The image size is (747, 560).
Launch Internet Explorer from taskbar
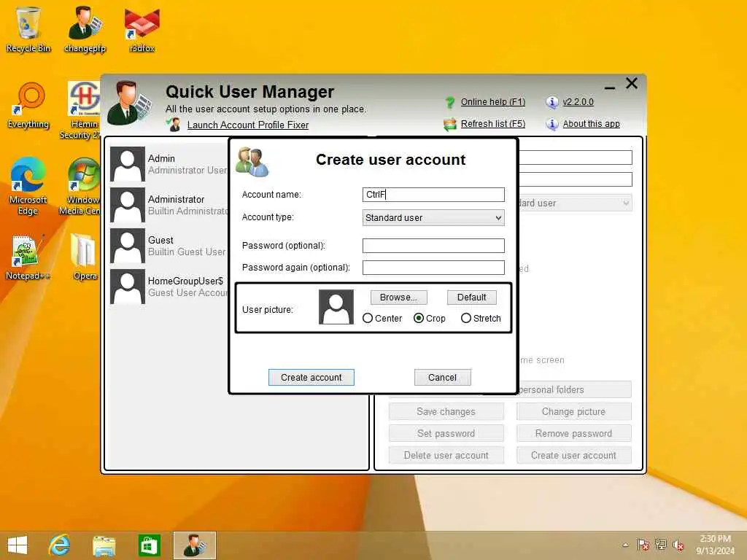60,545
